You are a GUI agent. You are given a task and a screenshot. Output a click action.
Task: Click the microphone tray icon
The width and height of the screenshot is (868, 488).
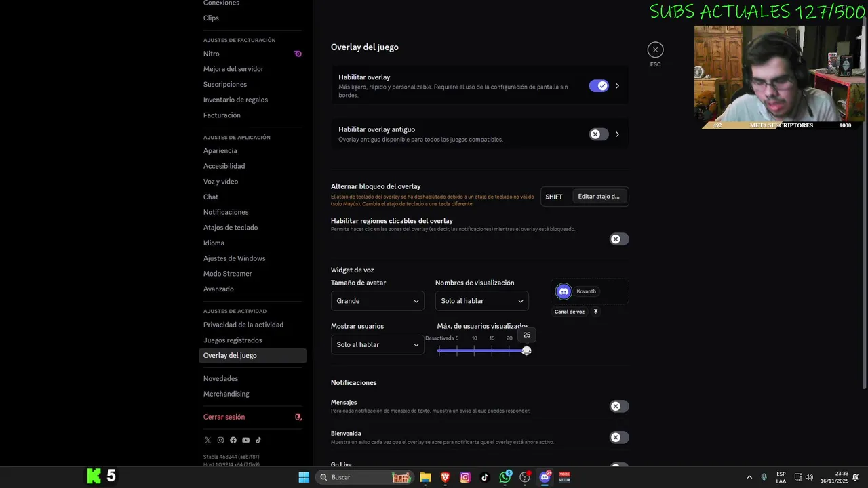[764, 477]
